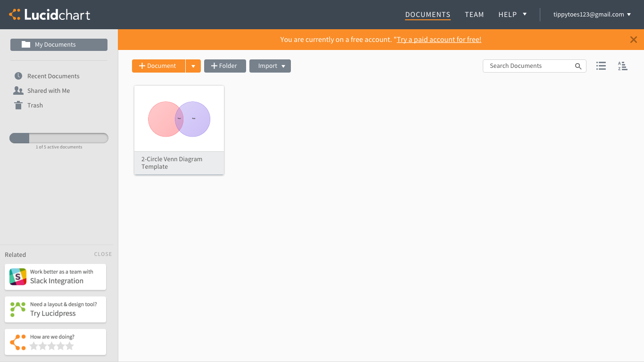Open the DOCUMENTS tab
This screenshot has height=362, width=644.
(x=428, y=15)
